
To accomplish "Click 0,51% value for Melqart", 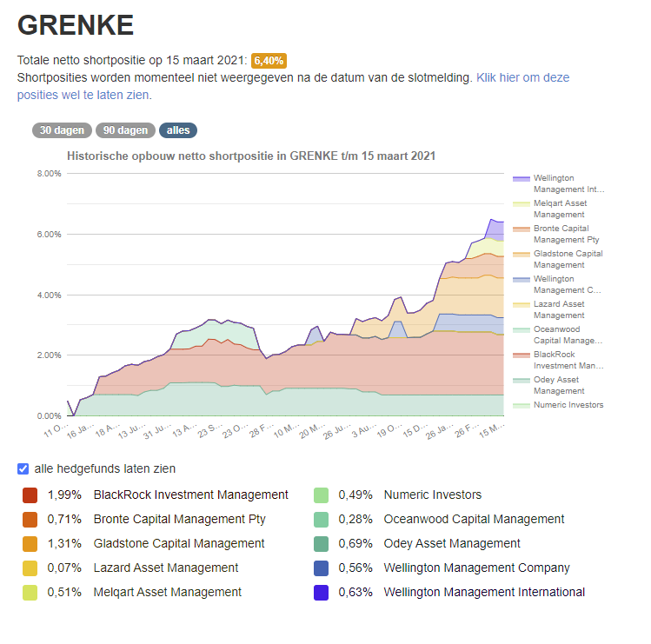I will 64,592.
